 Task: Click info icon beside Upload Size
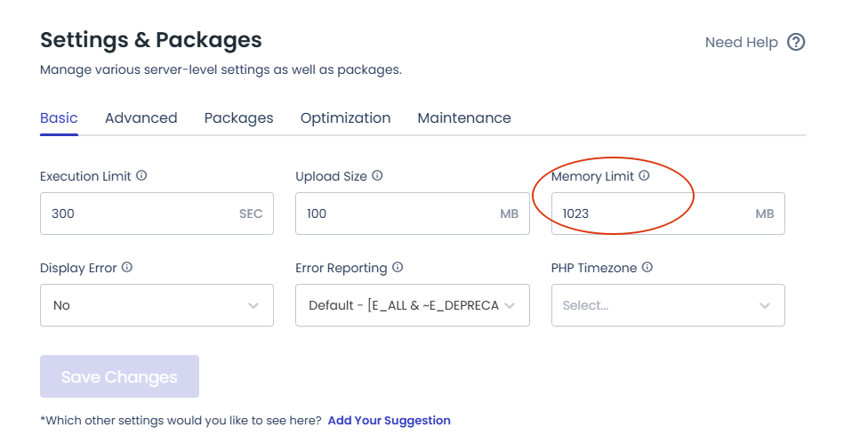(x=377, y=176)
